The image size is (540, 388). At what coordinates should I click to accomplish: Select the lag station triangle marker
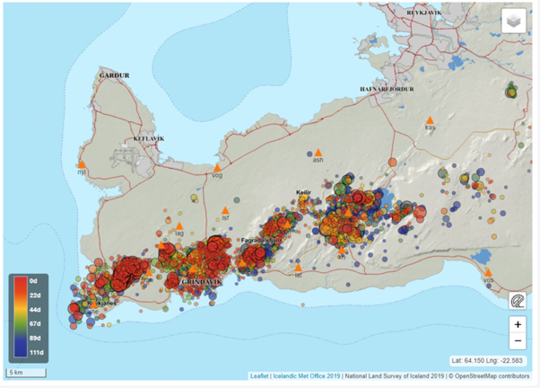179,226
